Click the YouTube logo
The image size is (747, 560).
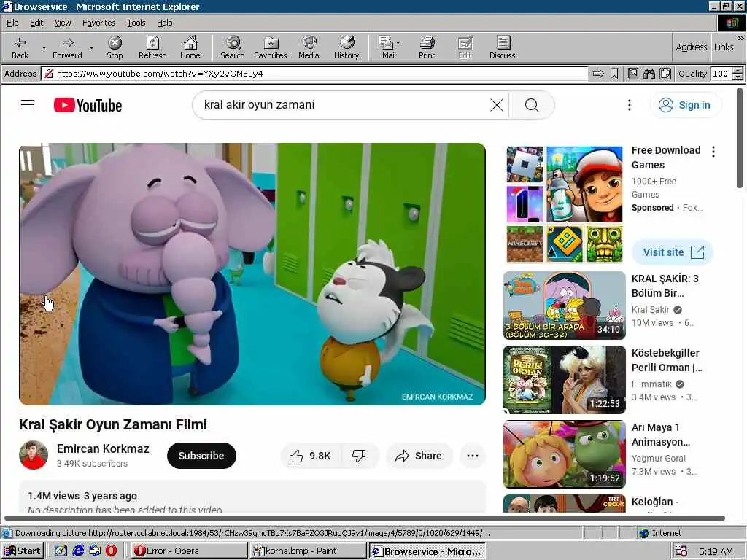pos(88,105)
